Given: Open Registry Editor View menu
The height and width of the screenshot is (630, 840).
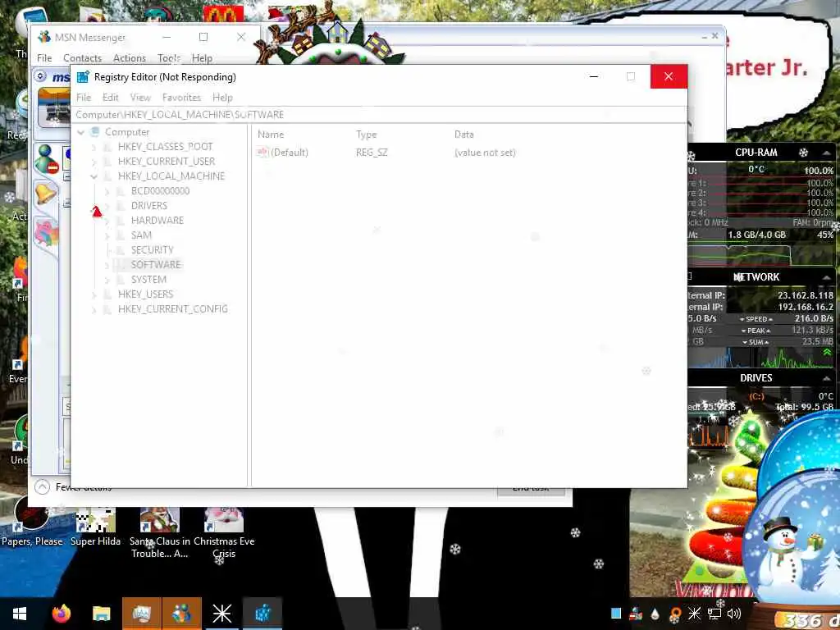Looking at the screenshot, I should coord(140,98).
